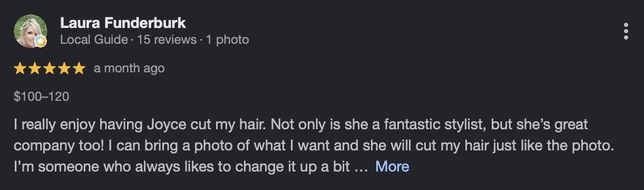Click the review line starting 'I really enjoy'
The width and height of the screenshot is (644, 190).
coord(301,126)
